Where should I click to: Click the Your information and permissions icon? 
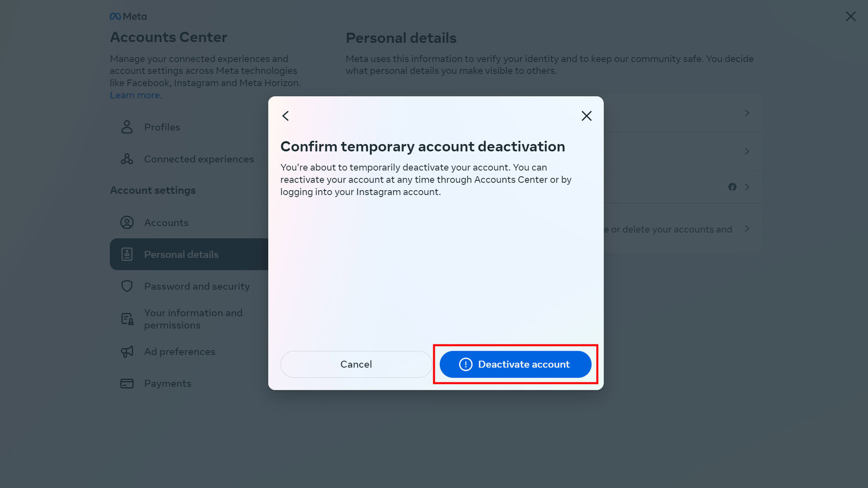click(127, 319)
